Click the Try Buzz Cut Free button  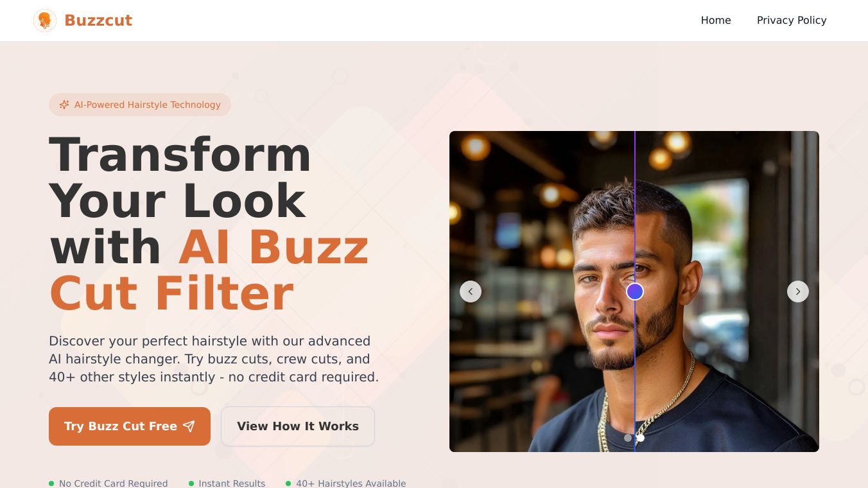[130, 426]
